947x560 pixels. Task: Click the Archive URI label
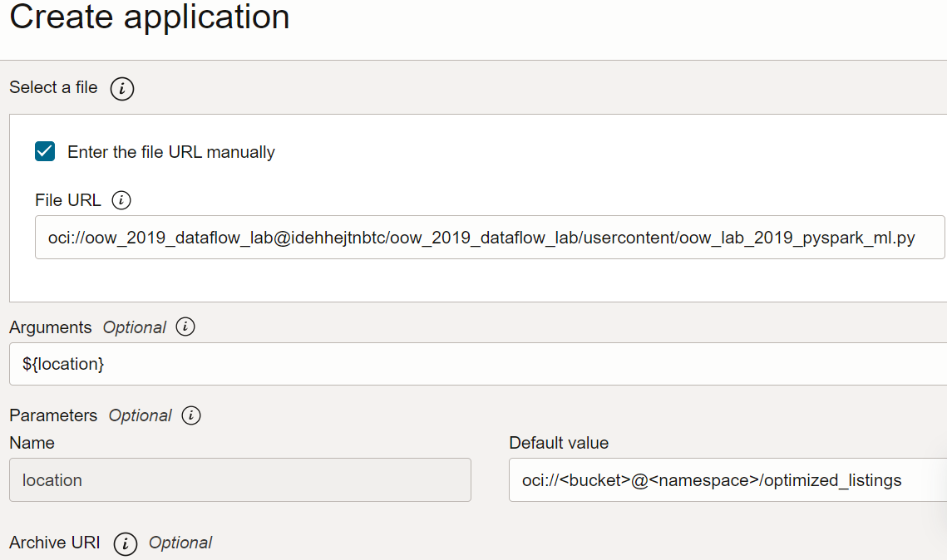[54, 543]
